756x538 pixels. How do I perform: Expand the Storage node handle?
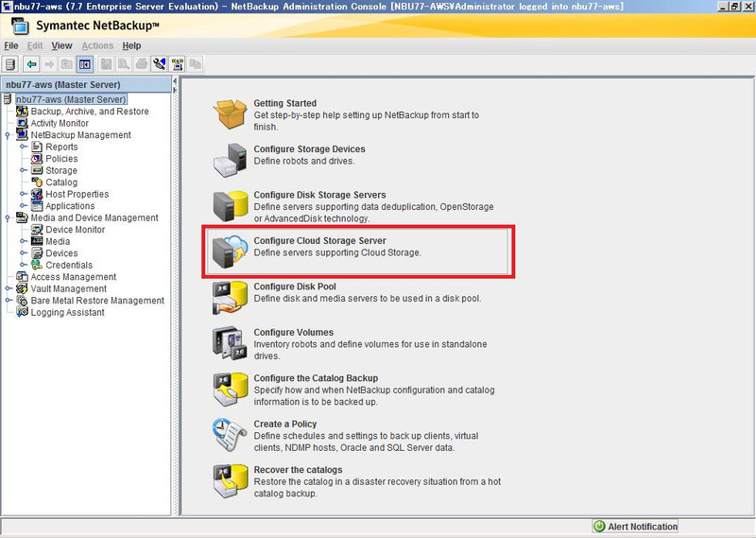(23, 170)
